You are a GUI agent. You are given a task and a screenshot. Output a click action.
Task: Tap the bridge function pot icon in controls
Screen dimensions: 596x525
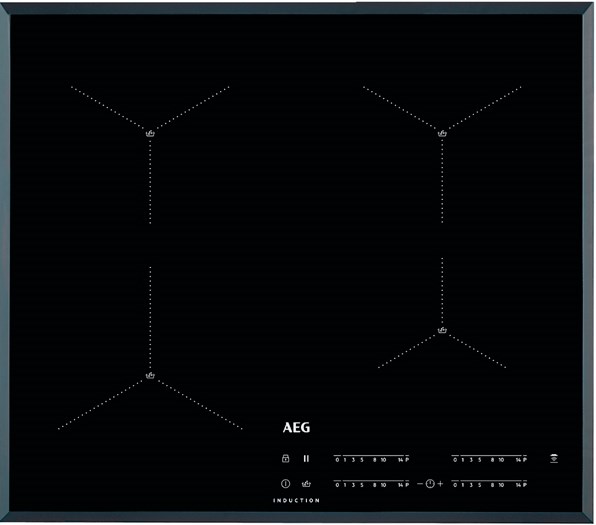[x=306, y=484]
